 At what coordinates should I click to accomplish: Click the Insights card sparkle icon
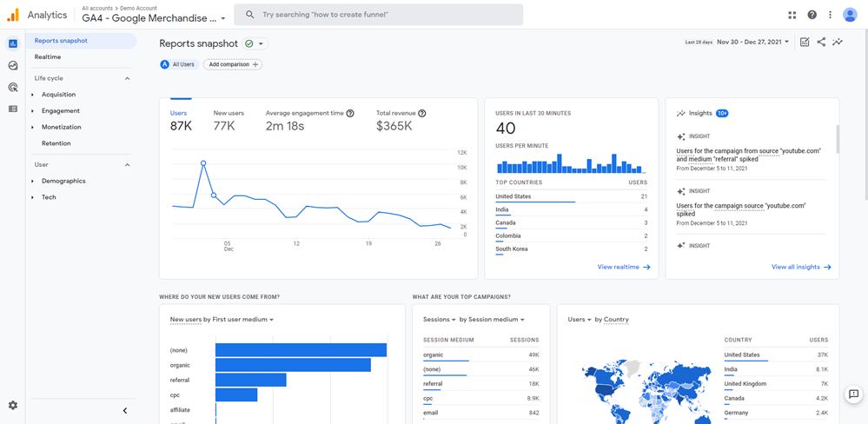[681, 113]
